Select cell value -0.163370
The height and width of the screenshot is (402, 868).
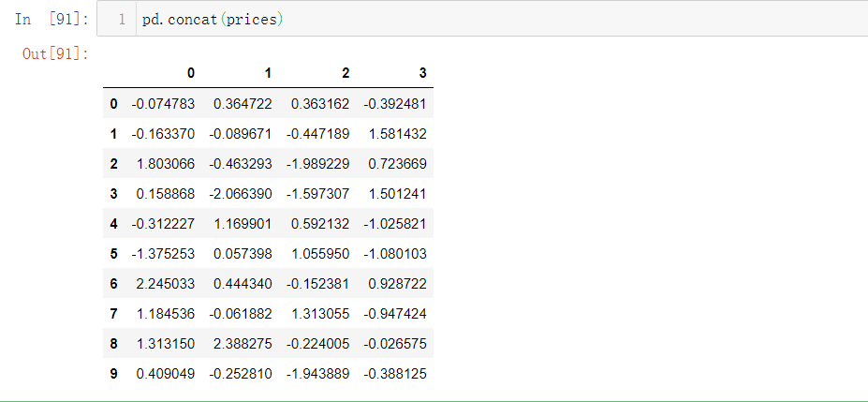click(x=163, y=133)
